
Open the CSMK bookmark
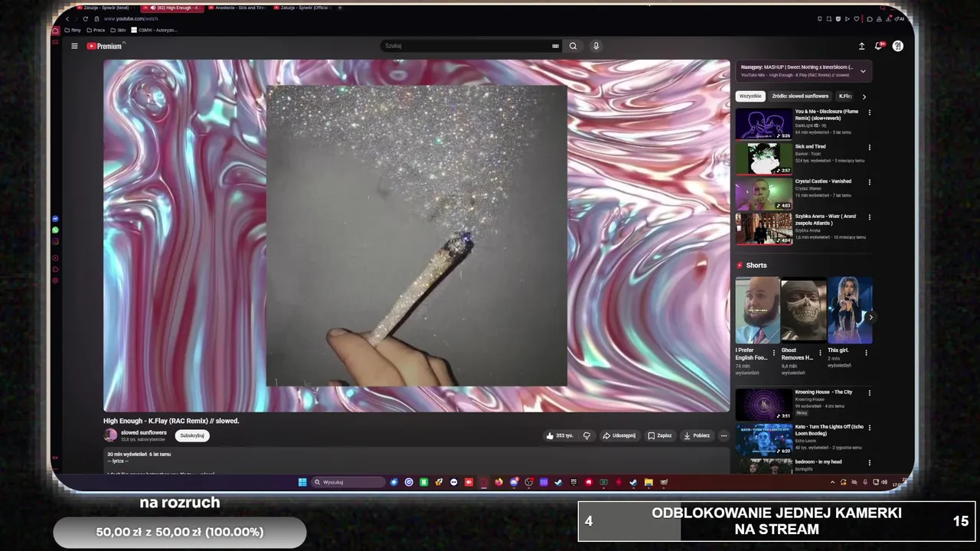click(155, 30)
